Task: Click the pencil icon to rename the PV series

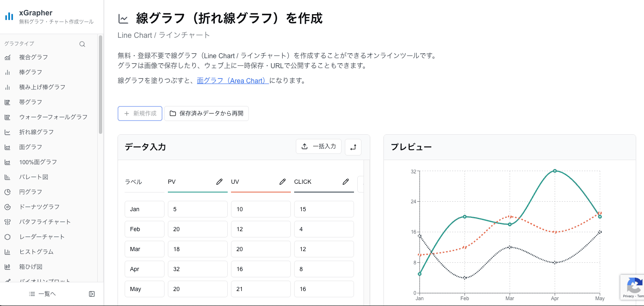Action: pyautogui.click(x=219, y=181)
